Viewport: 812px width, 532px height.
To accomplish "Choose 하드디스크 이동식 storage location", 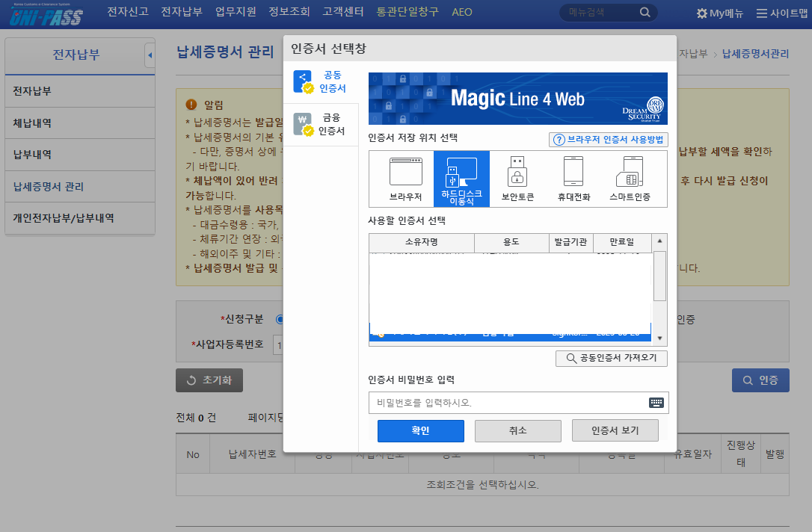I will [461, 179].
